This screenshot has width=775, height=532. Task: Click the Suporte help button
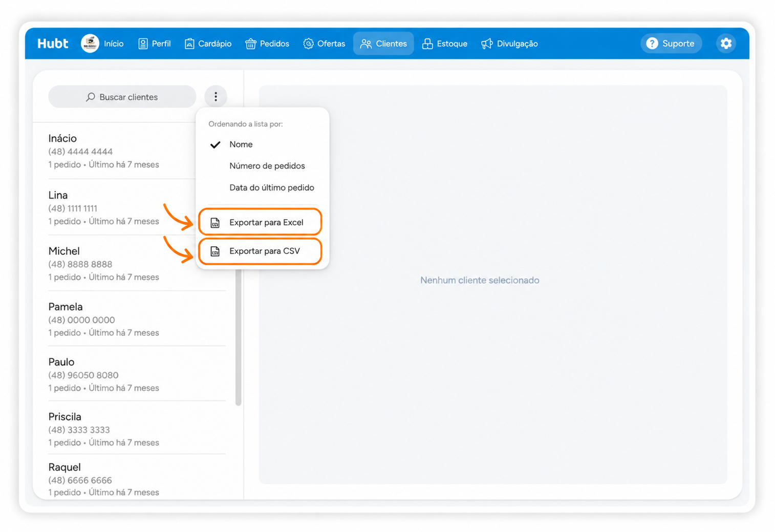point(671,44)
